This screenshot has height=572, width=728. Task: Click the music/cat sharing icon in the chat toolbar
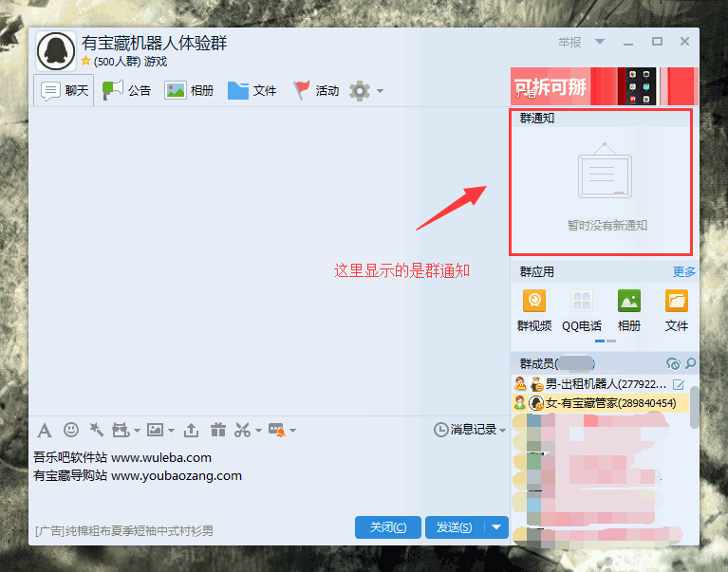tap(121, 430)
